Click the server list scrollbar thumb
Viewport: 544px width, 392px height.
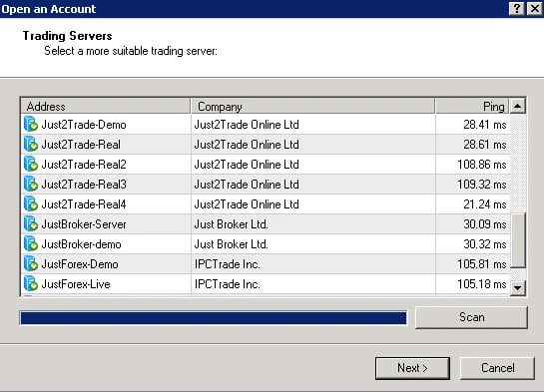point(518,239)
